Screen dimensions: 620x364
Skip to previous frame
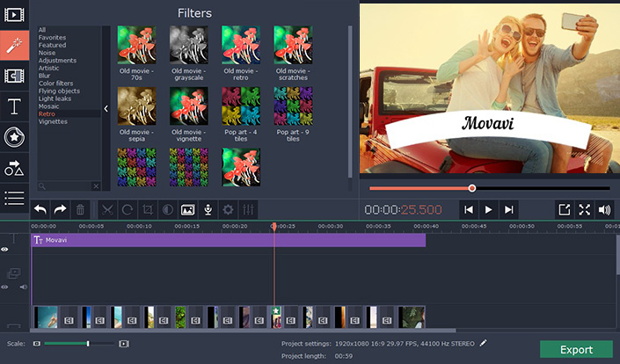(x=469, y=209)
